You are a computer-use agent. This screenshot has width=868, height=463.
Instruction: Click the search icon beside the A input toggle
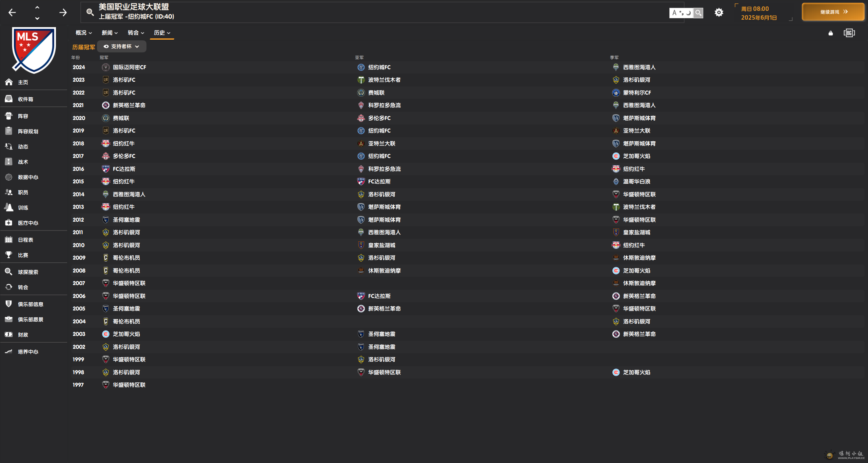coord(698,13)
